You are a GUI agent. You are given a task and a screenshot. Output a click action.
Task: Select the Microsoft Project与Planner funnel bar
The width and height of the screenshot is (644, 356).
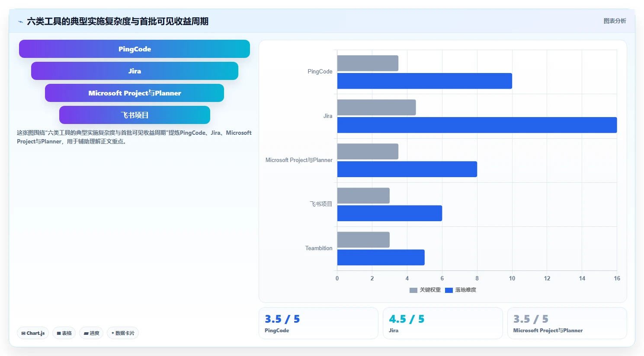[135, 93]
